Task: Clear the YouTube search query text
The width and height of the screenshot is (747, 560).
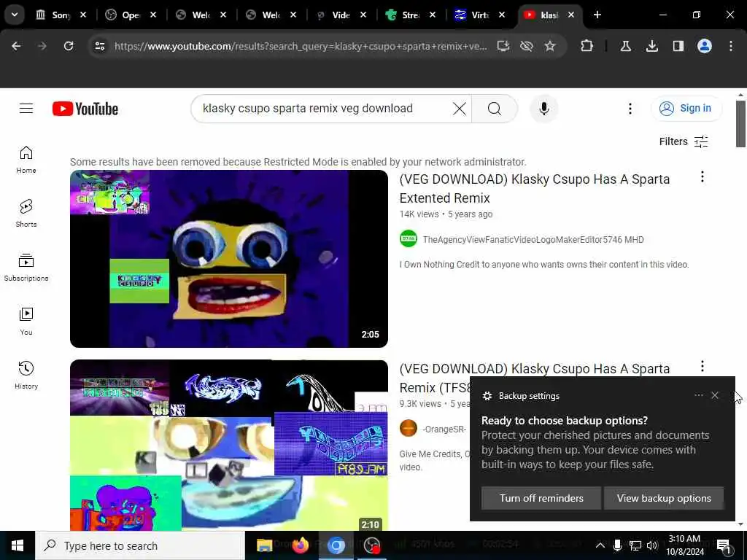Action: coord(460,109)
